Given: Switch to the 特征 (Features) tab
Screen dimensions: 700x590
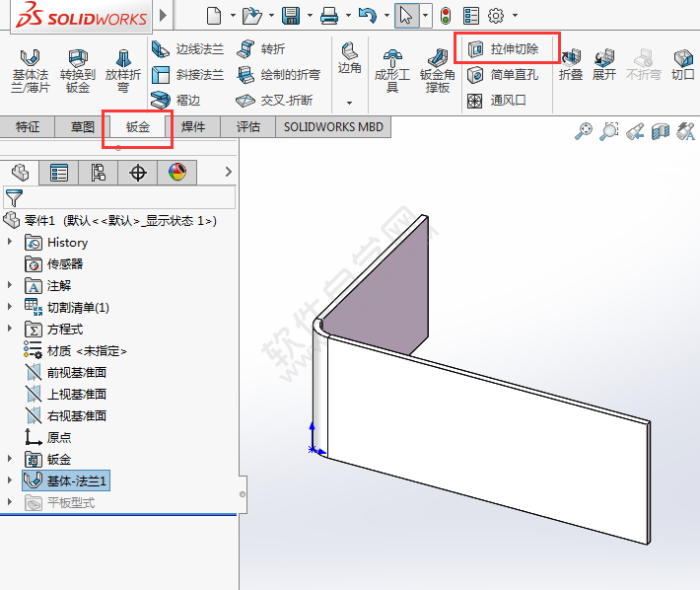Looking at the screenshot, I should [x=28, y=127].
